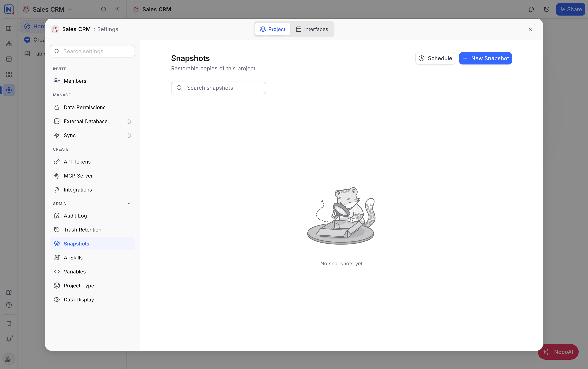Open the search icon in sidebar header
The image size is (588, 369).
[x=104, y=9]
